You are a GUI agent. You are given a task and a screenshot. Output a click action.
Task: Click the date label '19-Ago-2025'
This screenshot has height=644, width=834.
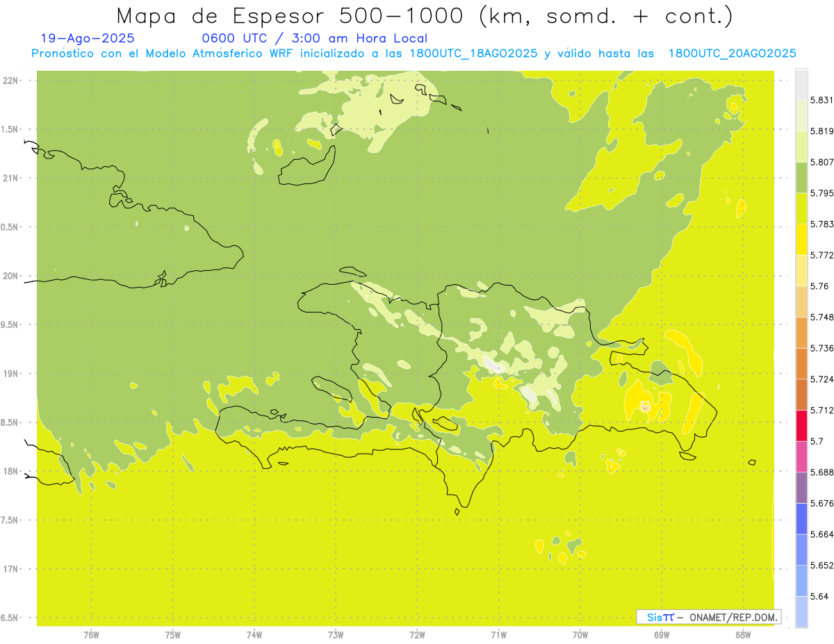[x=88, y=38]
